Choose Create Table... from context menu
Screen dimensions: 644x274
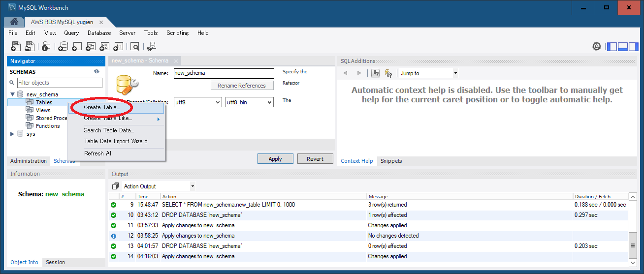coord(102,107)
